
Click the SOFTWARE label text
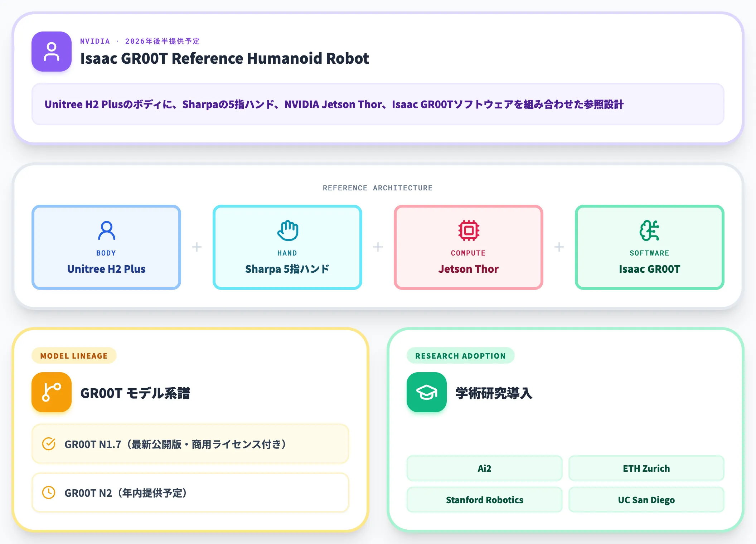(x=650, y=253)
